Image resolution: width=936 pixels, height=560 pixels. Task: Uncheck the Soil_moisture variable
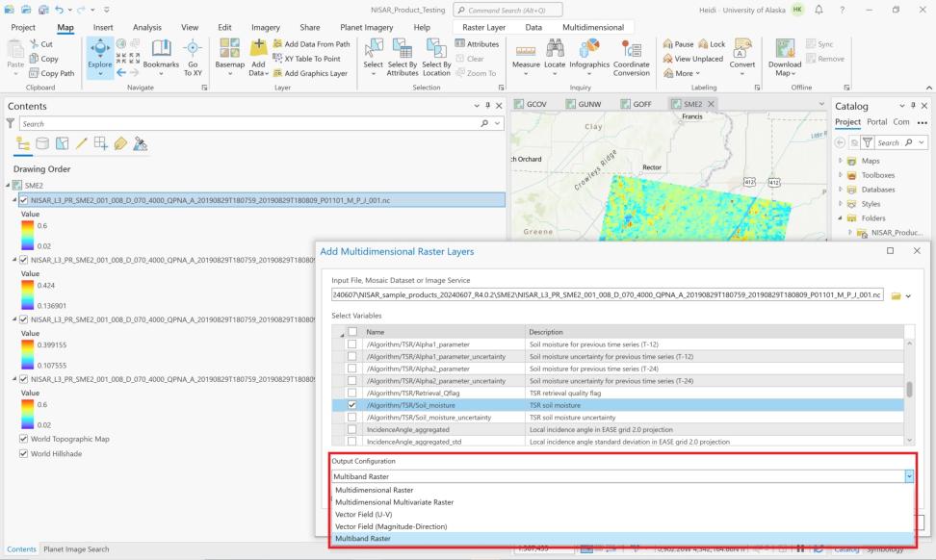click(x=352, y=405)
